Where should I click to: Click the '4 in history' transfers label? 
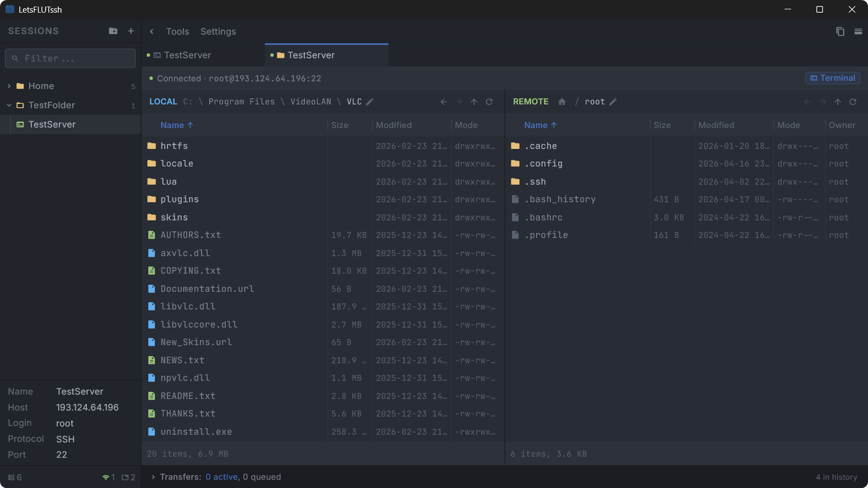(x=837, y=478)
